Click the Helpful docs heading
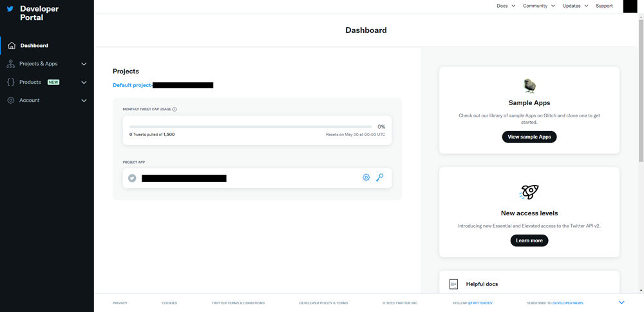This screenshot has height=312, width=644. click(482, 284)
